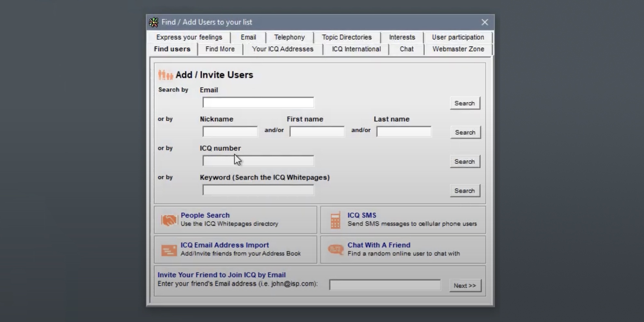Click 'Add/Invite friends from your Address Book' text
Screen dimensions: 644x322
click(241, 254)
